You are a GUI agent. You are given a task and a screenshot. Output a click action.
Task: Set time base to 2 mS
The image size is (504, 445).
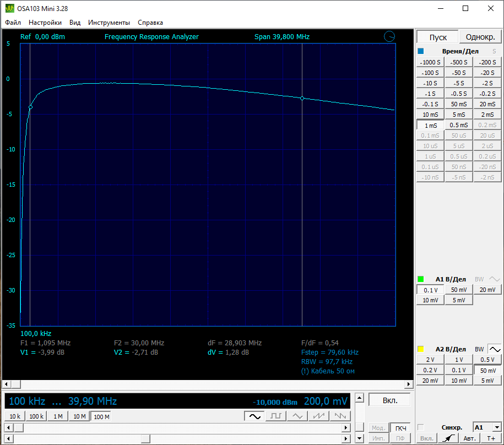487,115
